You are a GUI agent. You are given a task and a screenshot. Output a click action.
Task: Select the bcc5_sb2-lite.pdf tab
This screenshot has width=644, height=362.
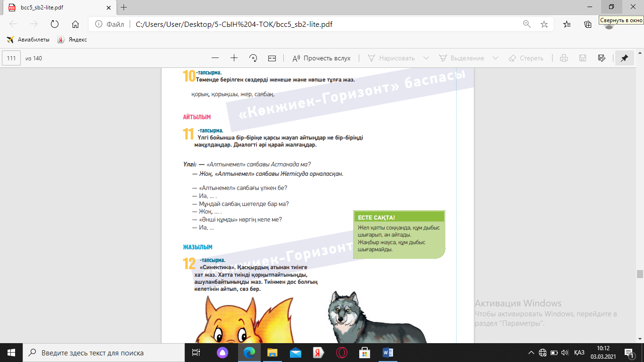click(59, 8)
